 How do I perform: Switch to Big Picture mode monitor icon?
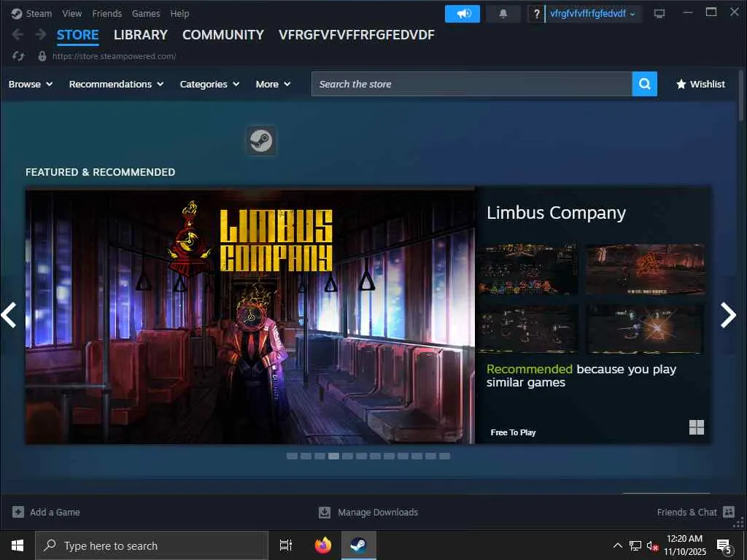tap(659, 14)
